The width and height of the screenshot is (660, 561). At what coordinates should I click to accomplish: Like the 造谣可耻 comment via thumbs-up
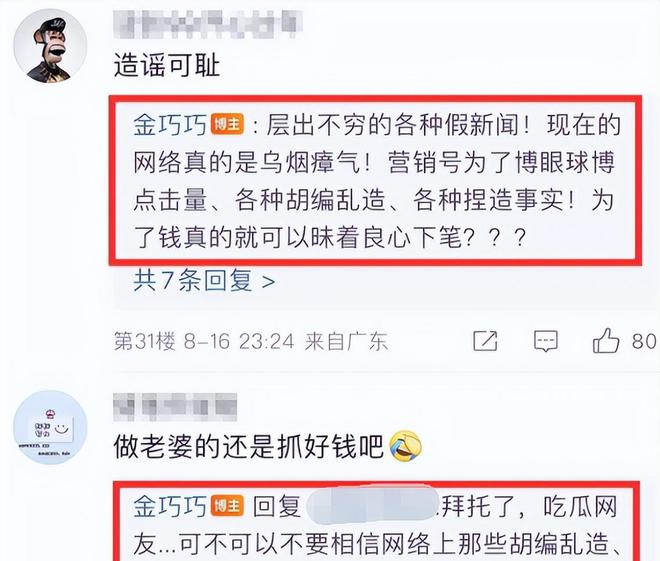click(x=606, y=340)
